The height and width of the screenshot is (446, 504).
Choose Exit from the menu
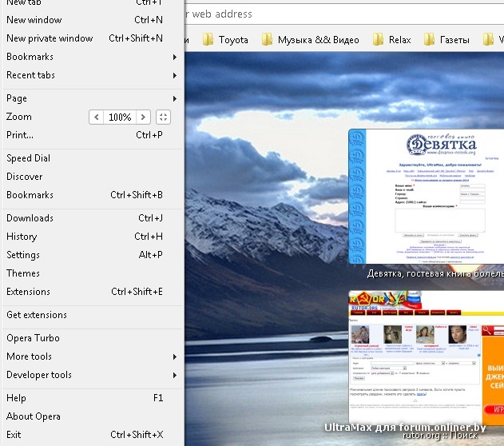pos(92,435)
